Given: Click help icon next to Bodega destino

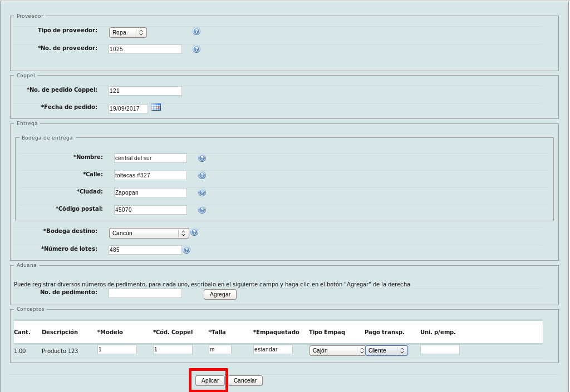Looking at the screenshot, I should [194, 233].
